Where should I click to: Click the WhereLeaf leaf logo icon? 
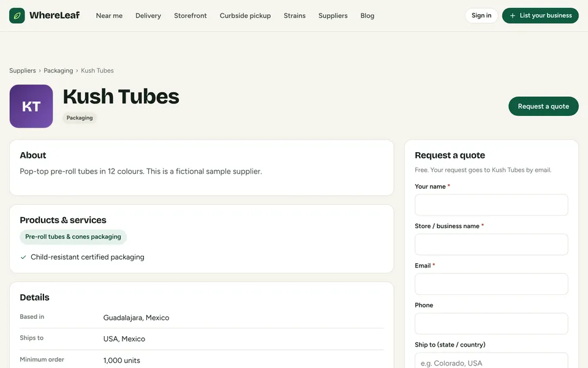tap(17, 15)
